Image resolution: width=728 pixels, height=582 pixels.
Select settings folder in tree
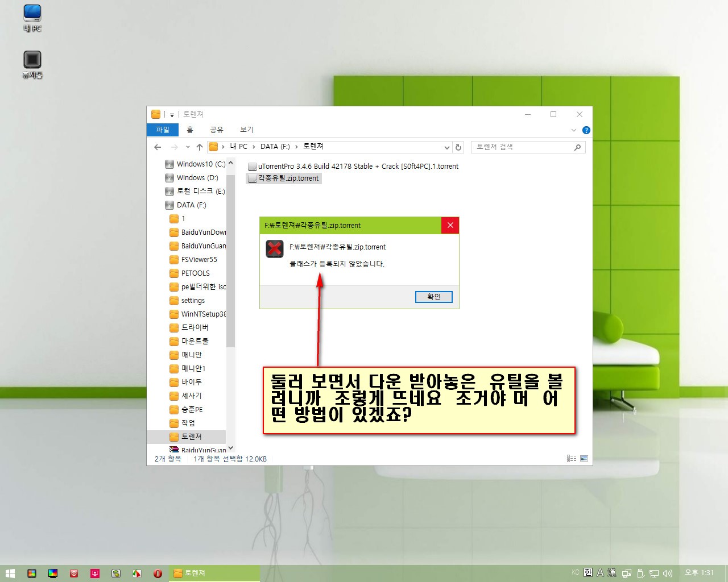[x=187, y=301]
